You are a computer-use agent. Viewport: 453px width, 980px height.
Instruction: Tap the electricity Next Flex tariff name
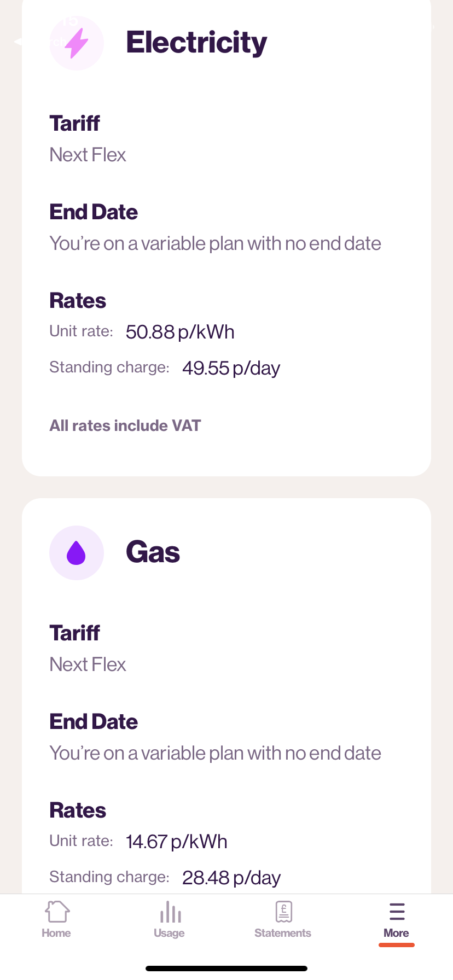tap(88, 155)
